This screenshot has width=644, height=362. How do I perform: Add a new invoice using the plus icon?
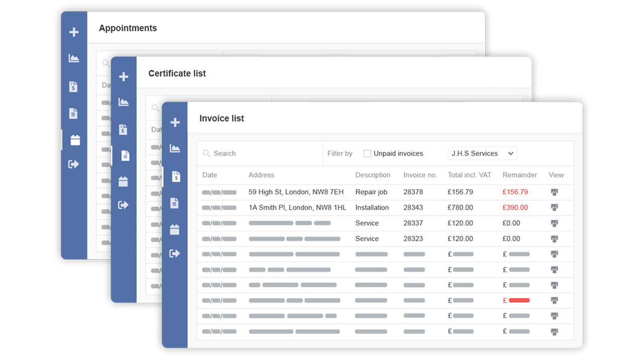click(x=175, y=122)
